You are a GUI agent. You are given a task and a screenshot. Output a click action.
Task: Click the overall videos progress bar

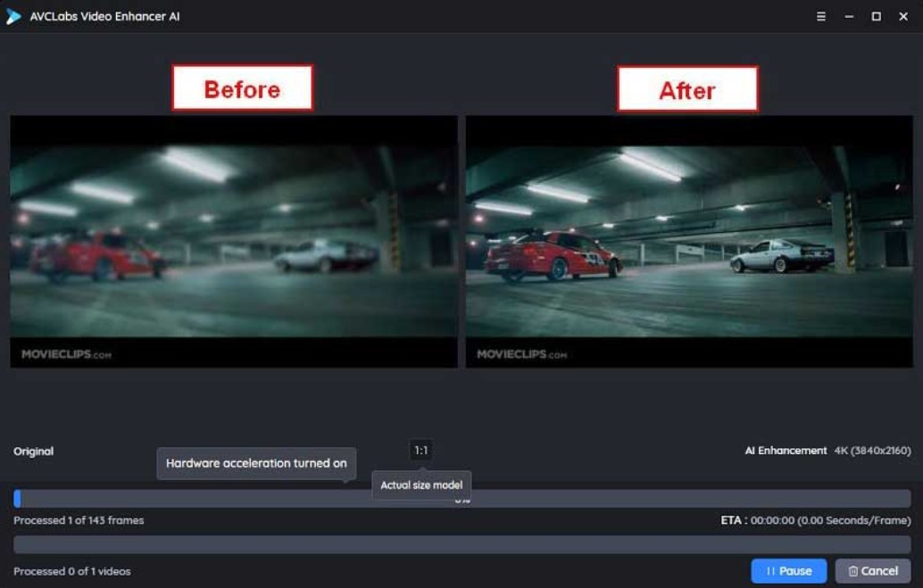(462, 544)
